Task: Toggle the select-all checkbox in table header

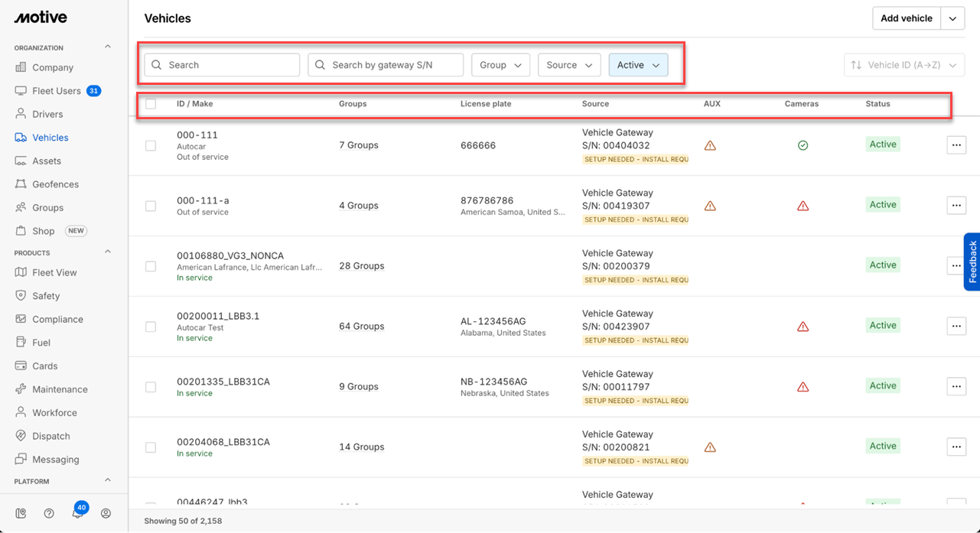Action: point(151,104)
